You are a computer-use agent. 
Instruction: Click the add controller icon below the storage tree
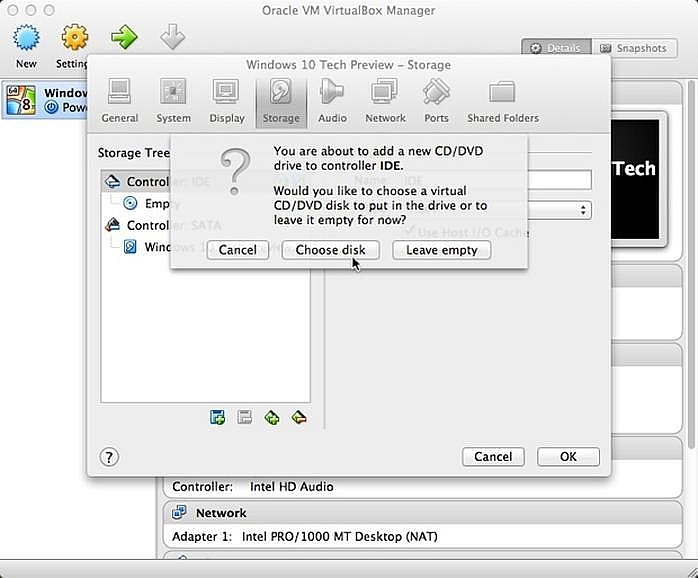[x=218, y=418]
